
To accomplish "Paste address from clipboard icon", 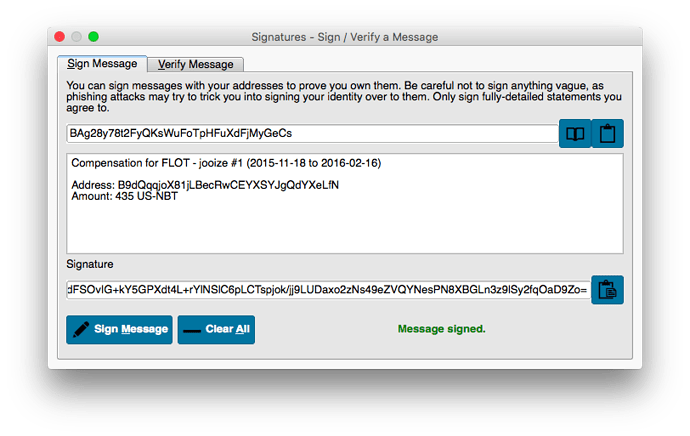I will [x=607, y=133].
